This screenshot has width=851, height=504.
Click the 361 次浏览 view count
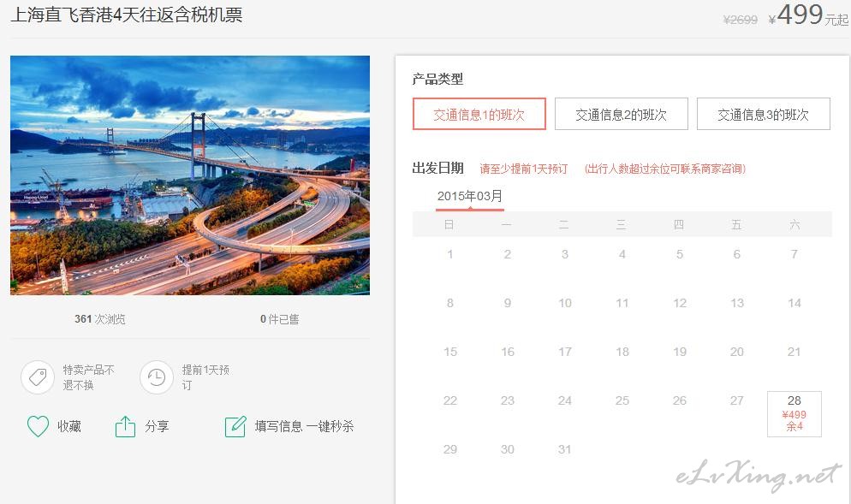tap(100, 319)
